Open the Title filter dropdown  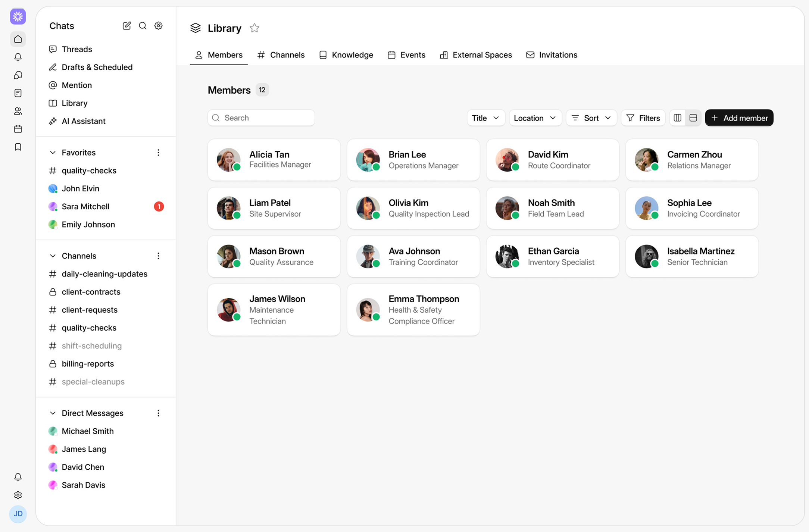click(486, 118)
